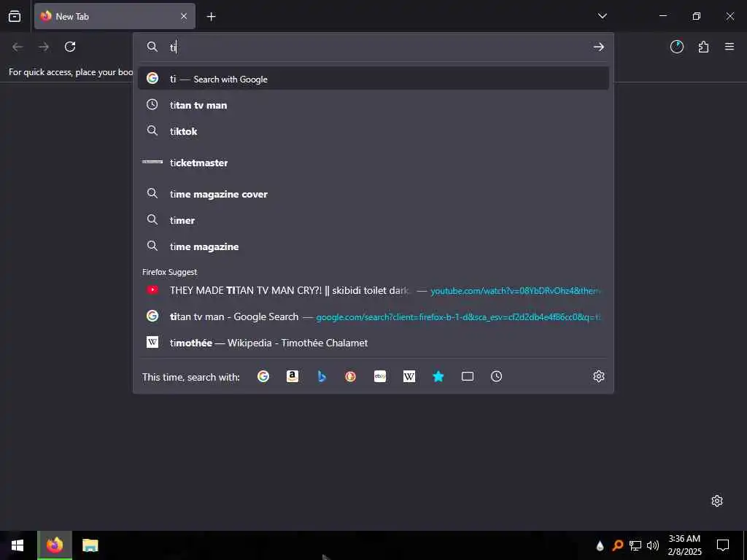This screenshot has width=747, height=560.
Task: Open the Extensions puzzle icon
Action: pos(703,47)
